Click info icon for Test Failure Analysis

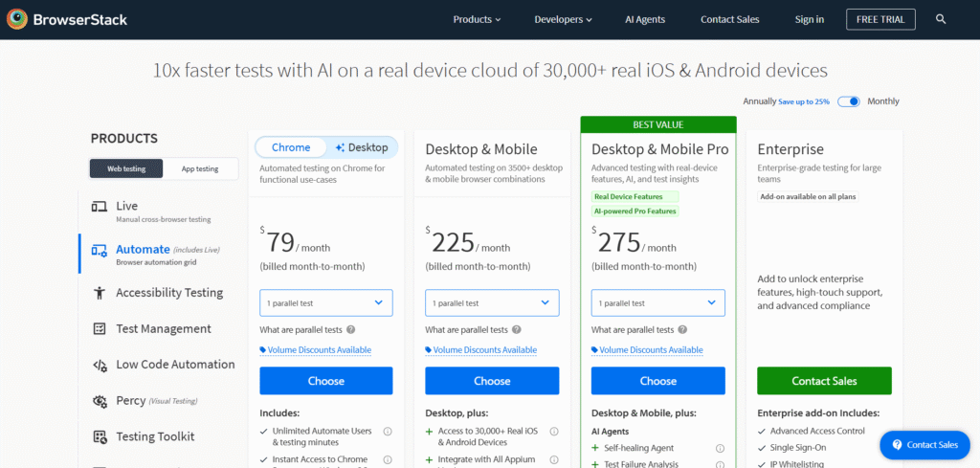(720, 464)
